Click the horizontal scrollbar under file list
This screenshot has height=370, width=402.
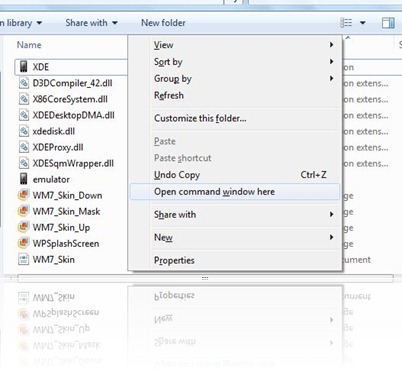pyautogui.click(x=205, y=278)
